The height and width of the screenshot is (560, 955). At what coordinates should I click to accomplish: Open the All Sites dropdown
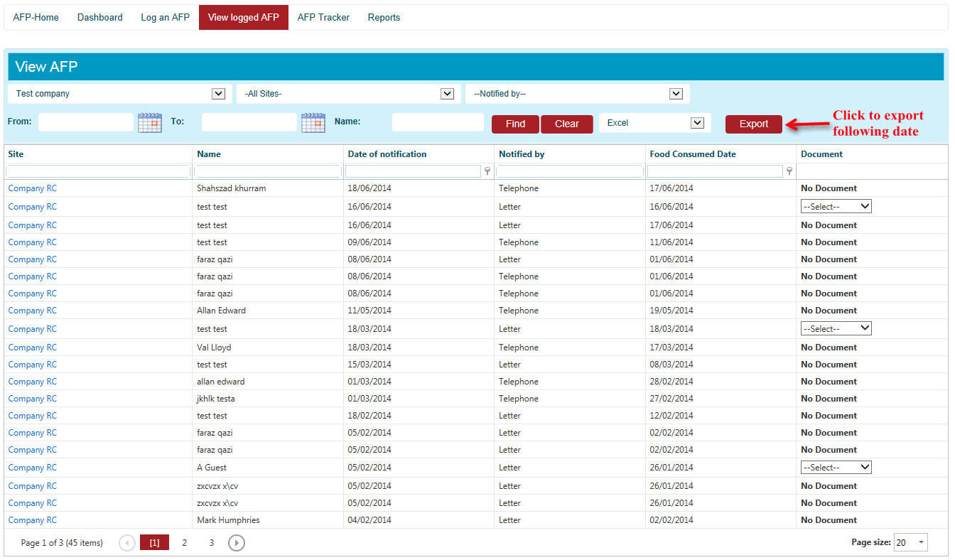(x=447, y=94)
